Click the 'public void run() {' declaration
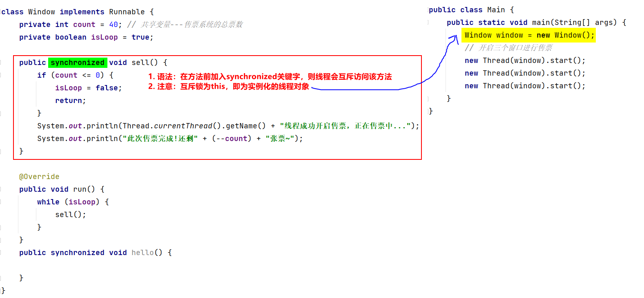This screenshot has width=644, height=298. (62, 189)
